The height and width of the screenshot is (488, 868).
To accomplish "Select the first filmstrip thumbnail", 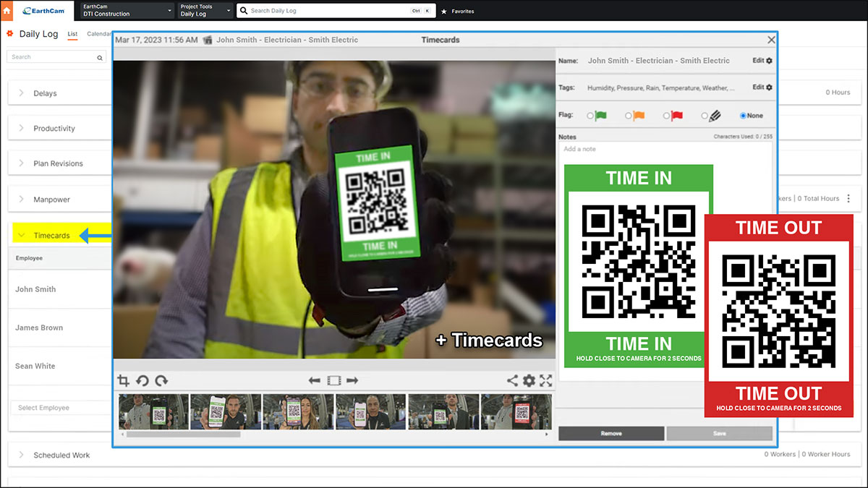I will point(153,412).
